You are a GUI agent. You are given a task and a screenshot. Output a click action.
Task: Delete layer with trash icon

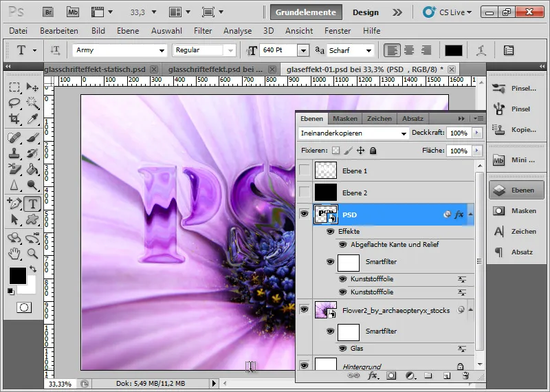tap(465, 376)
